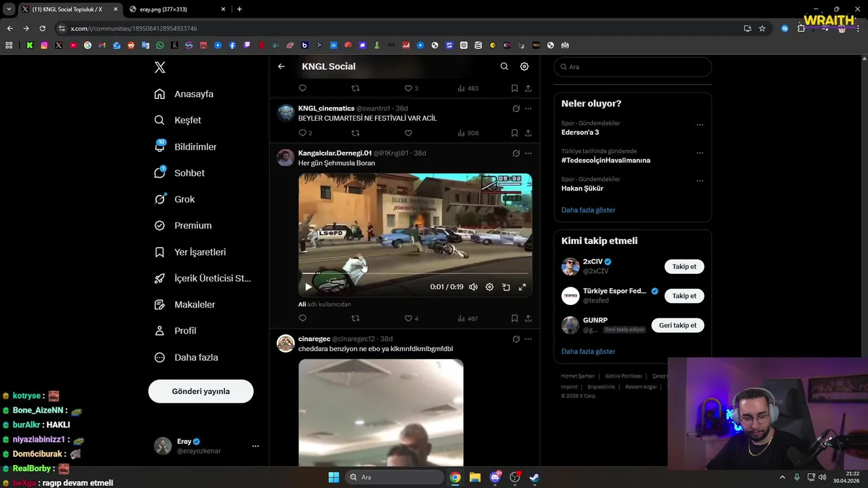Open a new browser tab

[x=239, y=9]
